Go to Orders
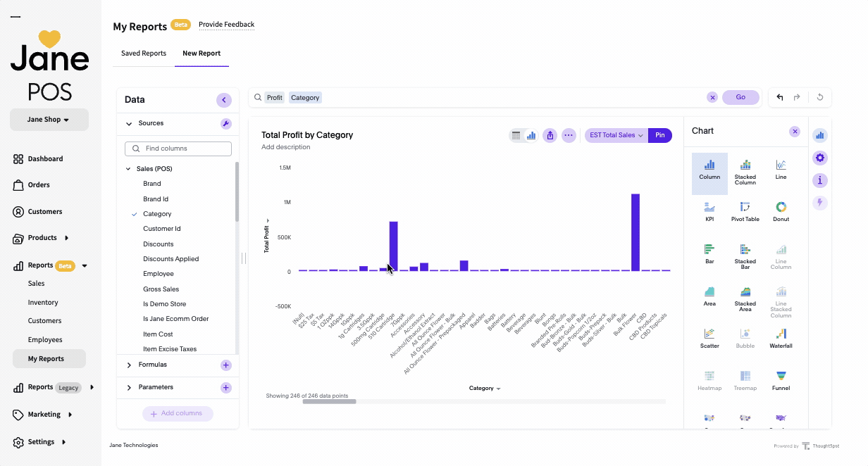Image resolution: width=868 pixels, height=466 pixels. pos(32,185)
